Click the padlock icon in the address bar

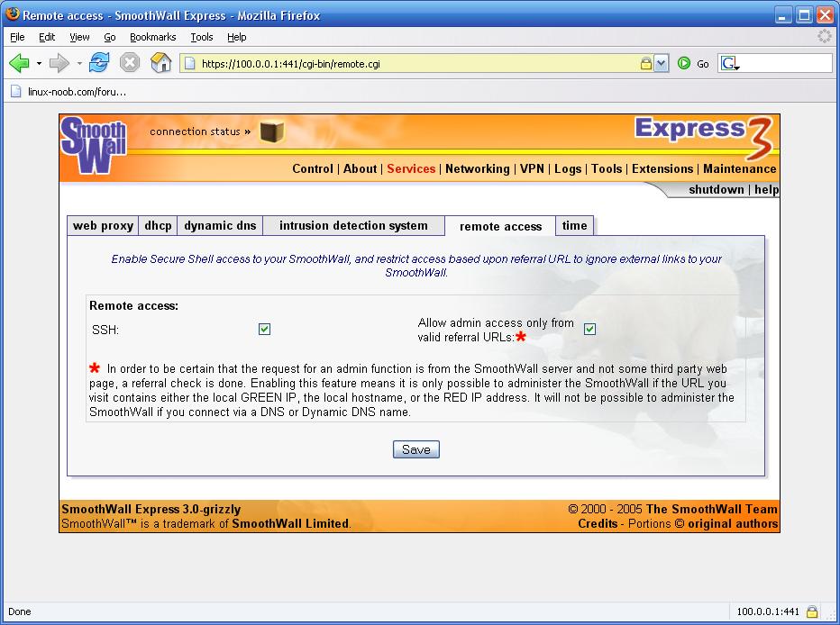pyautogui.click(x=646, y=64)
